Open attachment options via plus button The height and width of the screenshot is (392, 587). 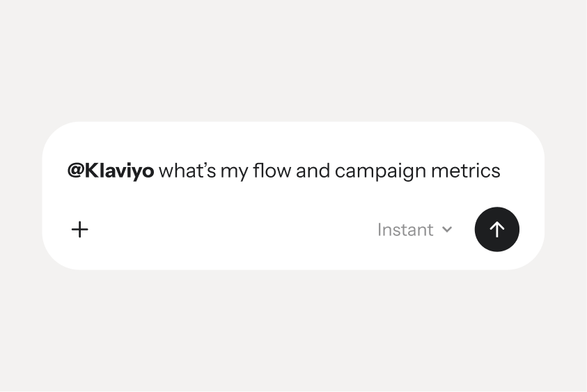(80, 230)
